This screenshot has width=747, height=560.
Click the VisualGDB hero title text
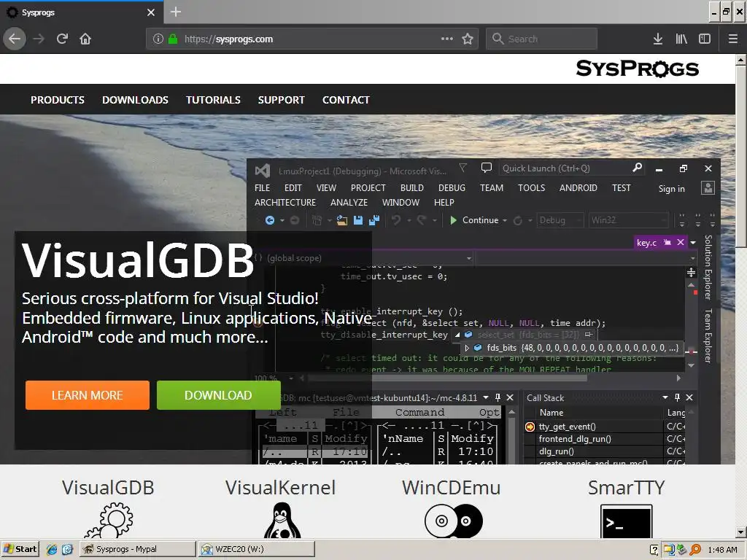138,260
